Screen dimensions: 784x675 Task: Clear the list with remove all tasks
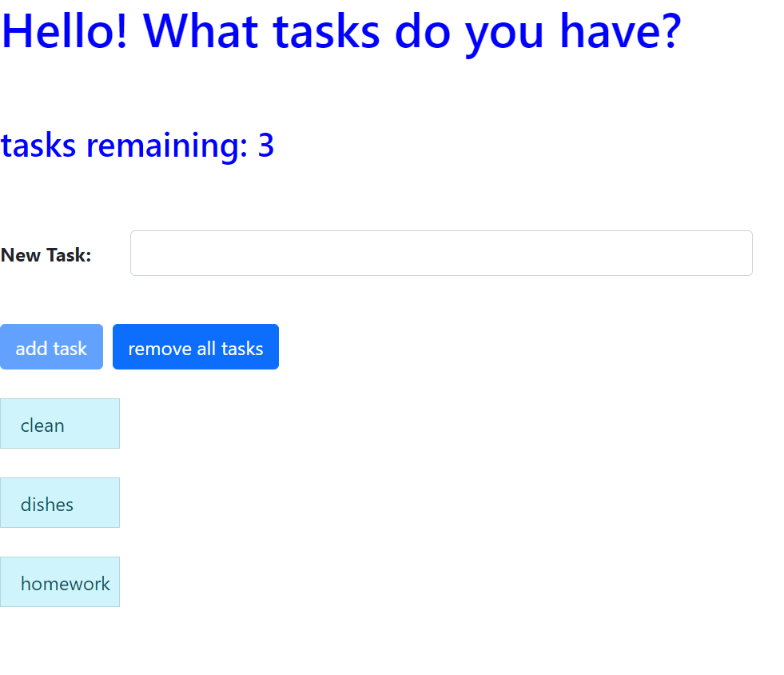coord(196,346)
